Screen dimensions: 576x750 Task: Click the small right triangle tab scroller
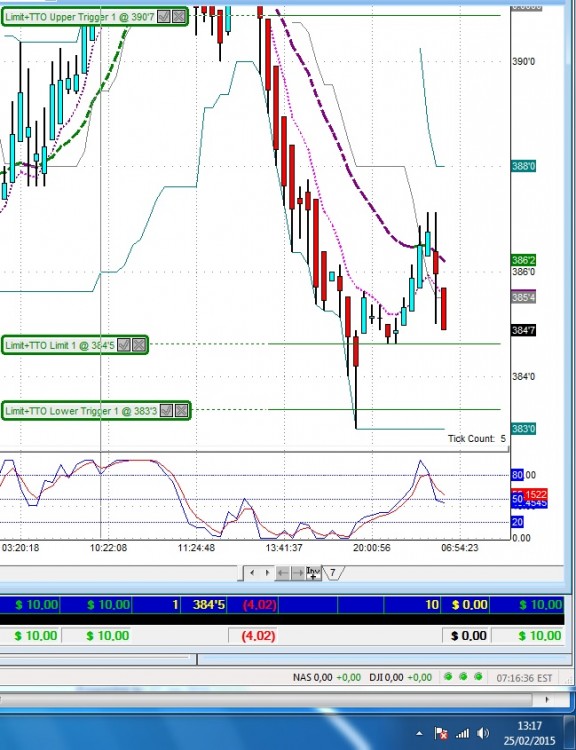click(x=267, y=573)
